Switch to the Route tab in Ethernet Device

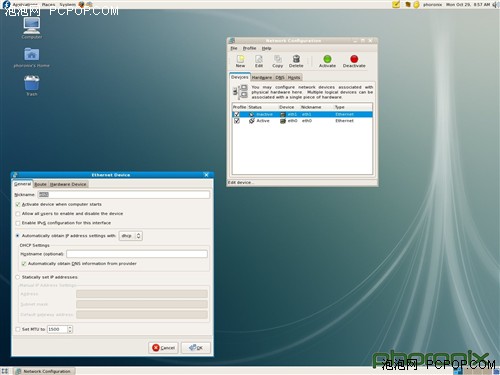[x=40, y=184]
